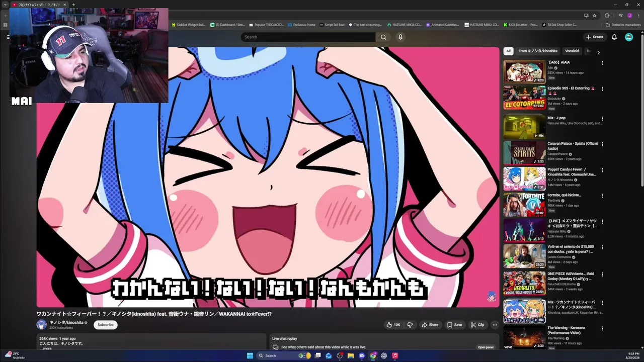Viewport: 644px width, 362px height.
Task: Open options menu for Mix - J-pop
Action: [602, 118]
